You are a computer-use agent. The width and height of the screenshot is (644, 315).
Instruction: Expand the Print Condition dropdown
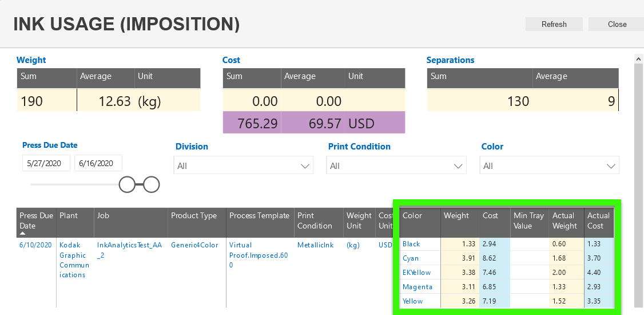coord(396,166)
